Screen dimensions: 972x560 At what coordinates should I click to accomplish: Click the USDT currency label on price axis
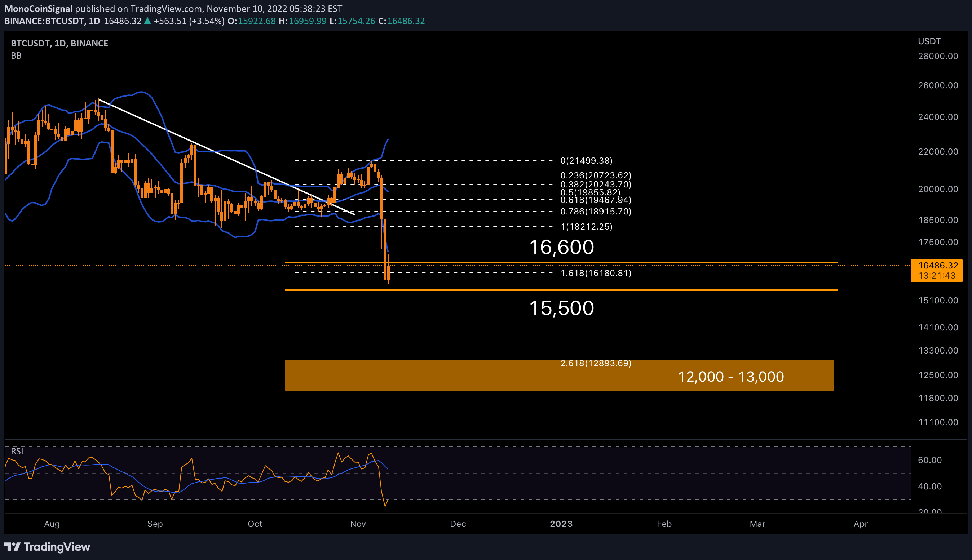(x=929, y=41)
